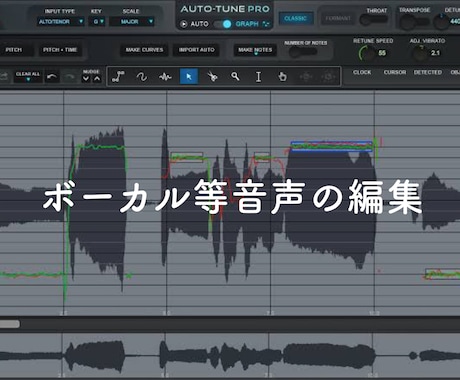Nudge selection down with down chevron
Screen dimensions: 460x380
pyautogui.click(x=86, y=79)
